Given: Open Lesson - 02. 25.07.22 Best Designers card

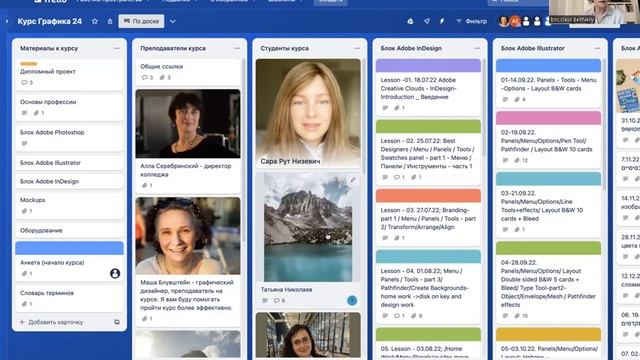Looking at the screenshot, I should 428,152.
